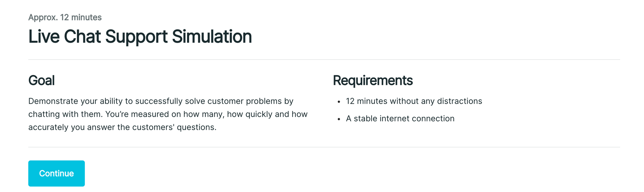The image size is (644, 192).
Task: Click the word "Support" in the title
Action: tap(136, 37)
